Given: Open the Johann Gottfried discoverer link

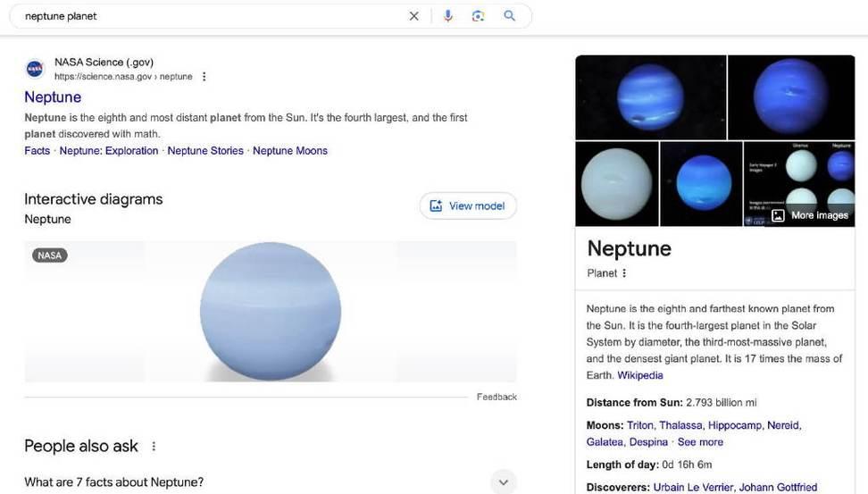Looking at the screenshot, I should point(778,488).
